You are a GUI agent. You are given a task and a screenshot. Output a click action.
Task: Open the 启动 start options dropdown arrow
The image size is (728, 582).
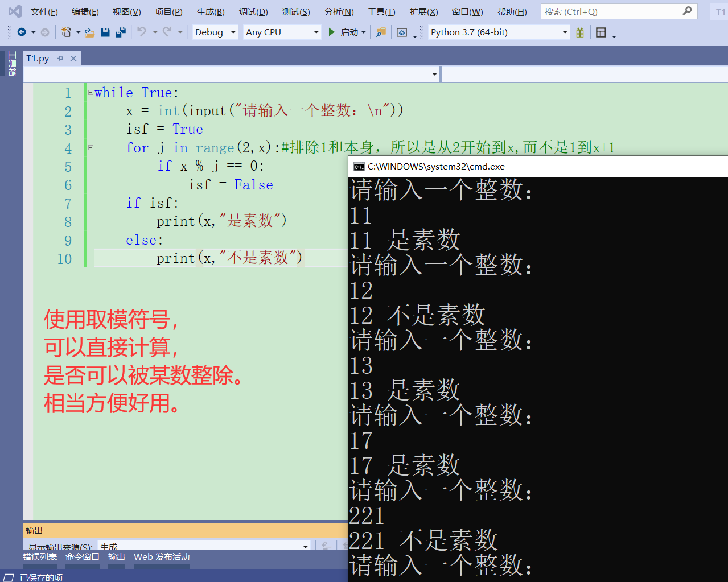[363, 32]
